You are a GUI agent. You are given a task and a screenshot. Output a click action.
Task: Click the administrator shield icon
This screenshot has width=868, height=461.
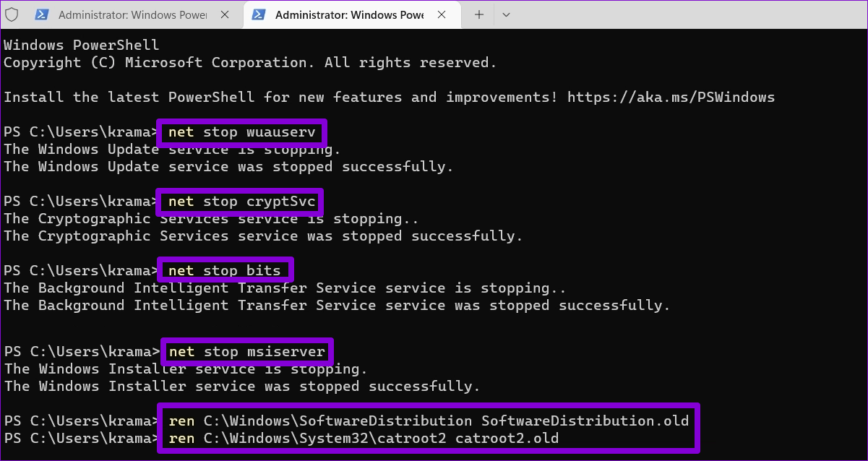pos(12,14)
